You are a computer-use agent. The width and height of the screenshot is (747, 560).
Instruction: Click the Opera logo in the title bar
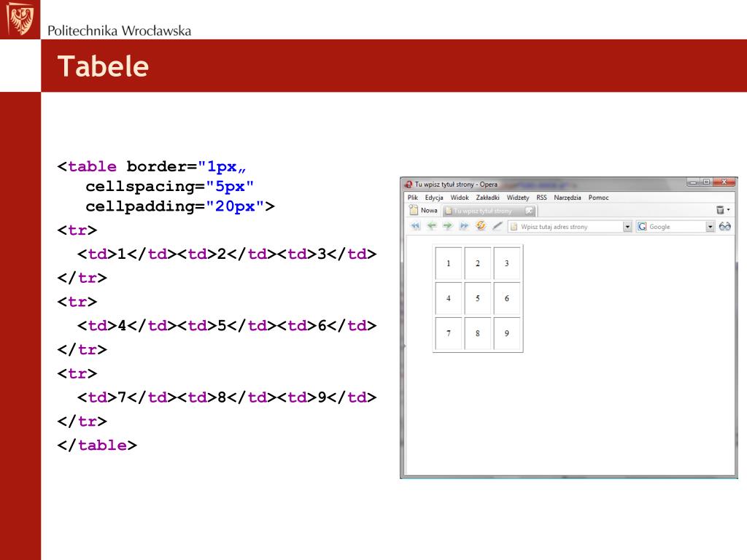(409, 184)
